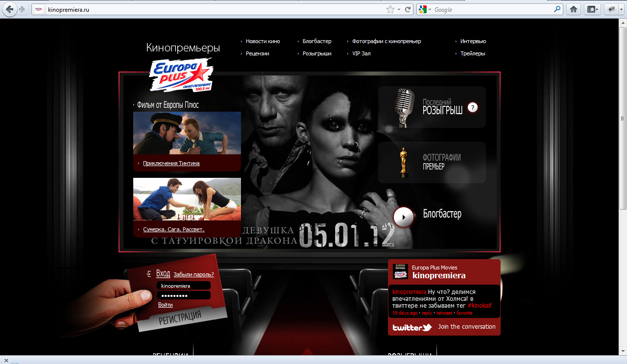Go to browser Home page icon

[x=574, y=9]
